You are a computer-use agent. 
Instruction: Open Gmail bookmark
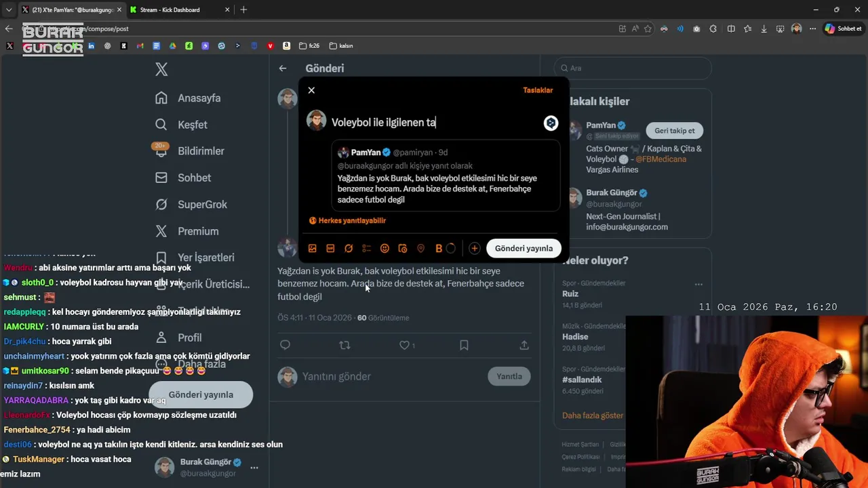click(140, 46)
